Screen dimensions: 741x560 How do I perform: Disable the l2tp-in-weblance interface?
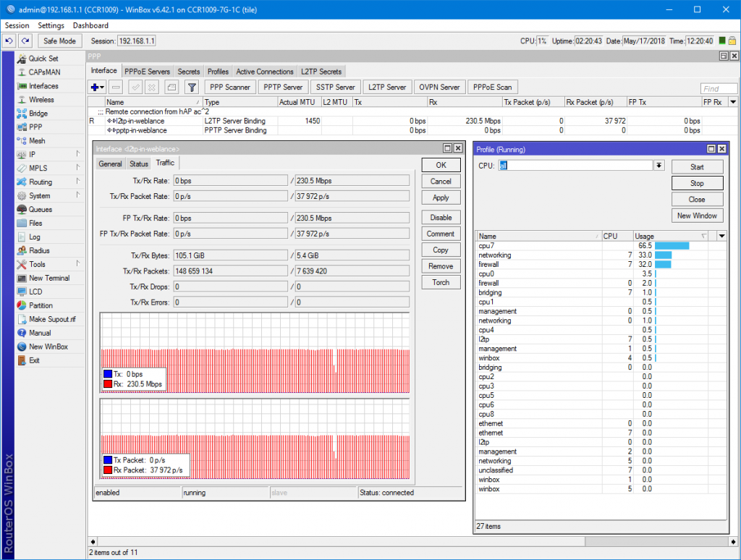[441, 216]
